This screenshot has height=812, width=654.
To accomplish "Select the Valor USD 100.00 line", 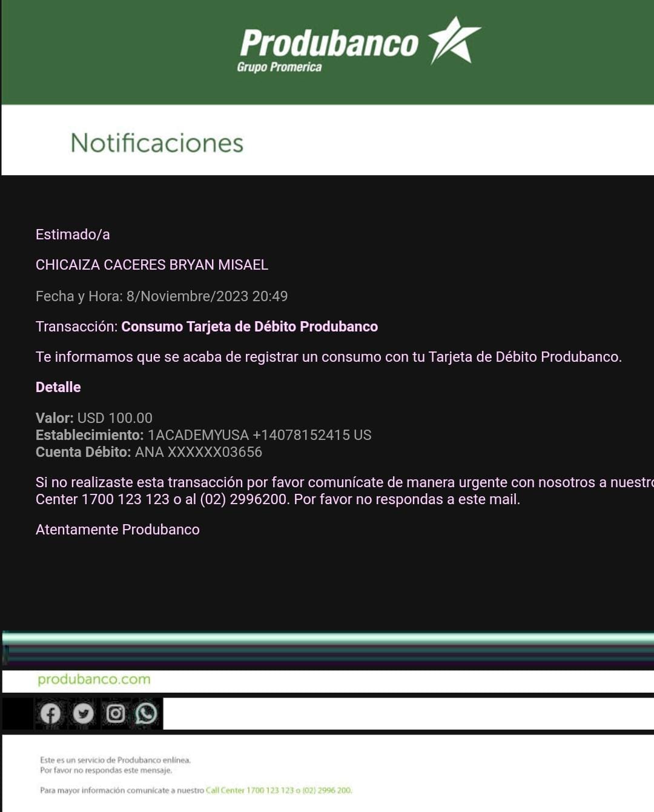I will [94, 418].
